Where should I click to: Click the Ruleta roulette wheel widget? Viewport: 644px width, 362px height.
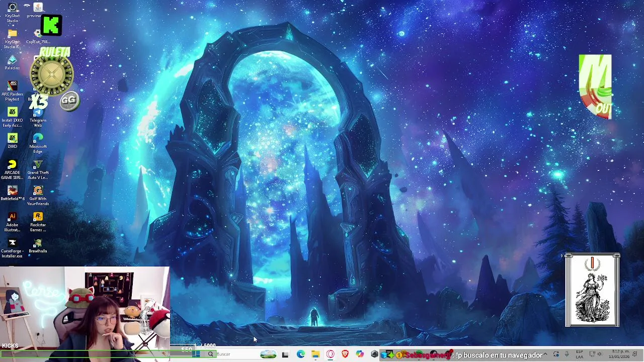[x=52, y=74]
